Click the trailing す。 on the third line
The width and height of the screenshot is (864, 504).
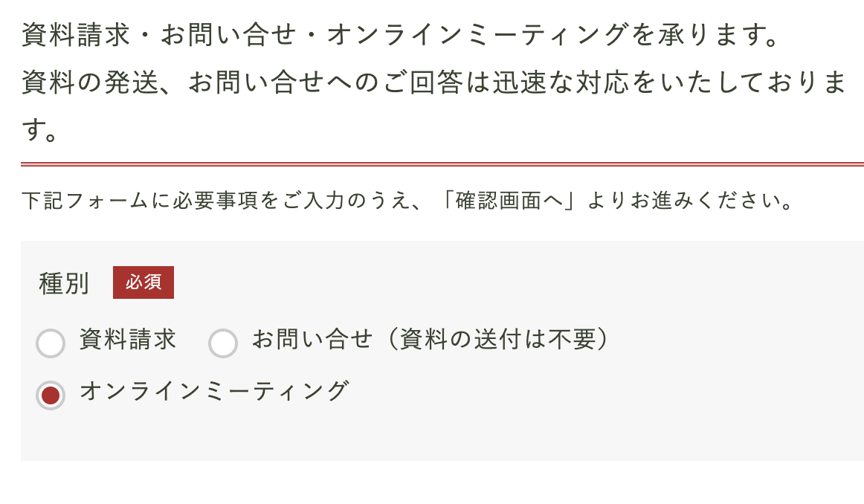pyautogui.click(x=40, y=131)
